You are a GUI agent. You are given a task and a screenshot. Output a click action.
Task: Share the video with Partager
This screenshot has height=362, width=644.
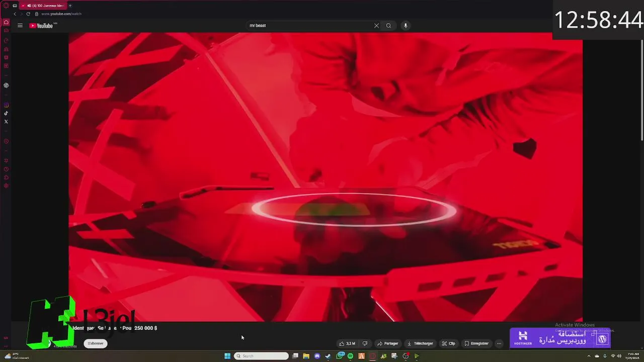[x=387, y=343]
